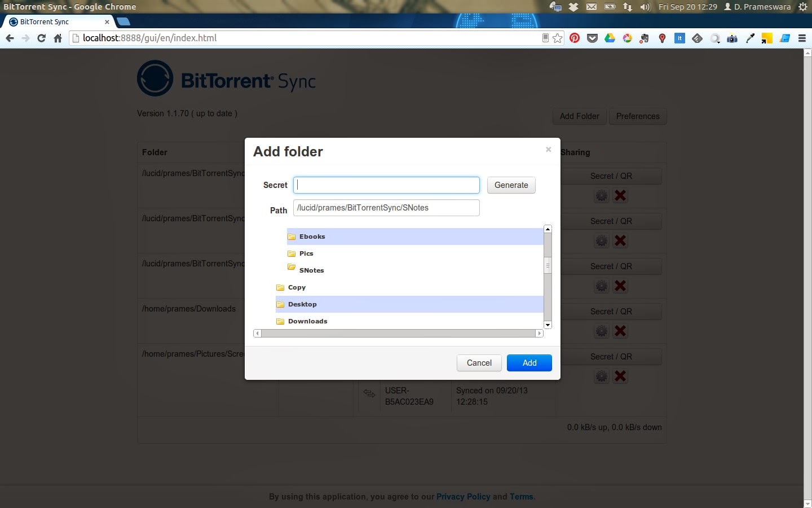This screenshot has width=812, height=508.
Task: Close the Add folder dialog with the x
Action: tap(548, 150)
